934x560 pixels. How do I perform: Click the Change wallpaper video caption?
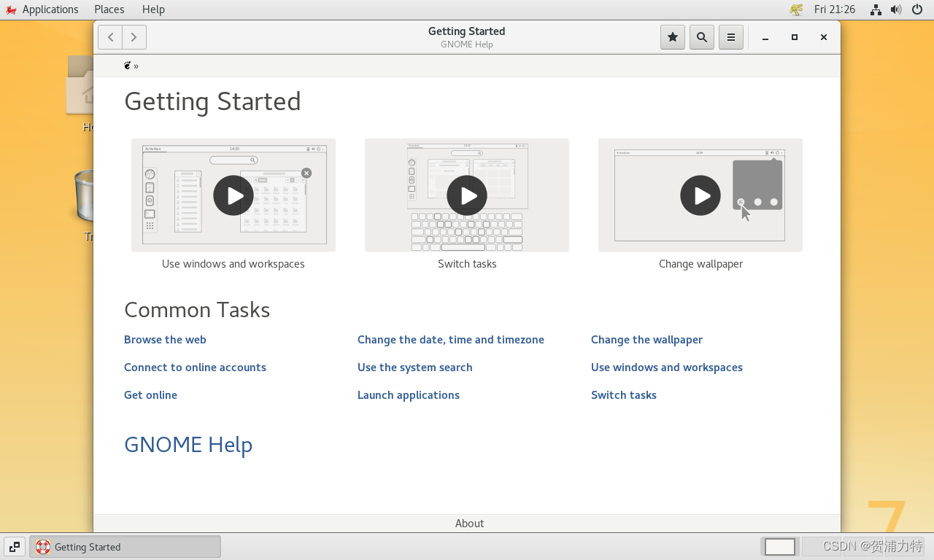coord(700,264)
